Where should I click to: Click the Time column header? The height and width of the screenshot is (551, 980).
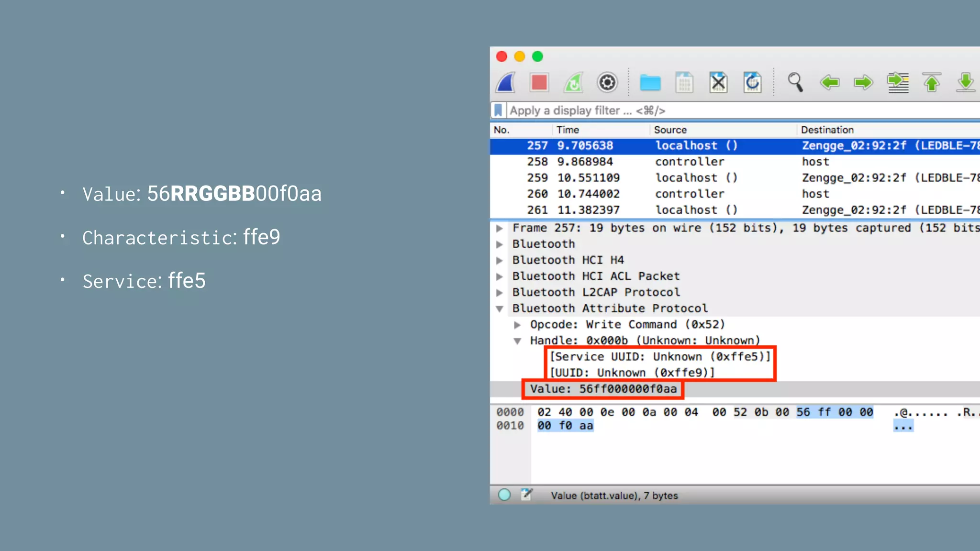click(568, 130)
